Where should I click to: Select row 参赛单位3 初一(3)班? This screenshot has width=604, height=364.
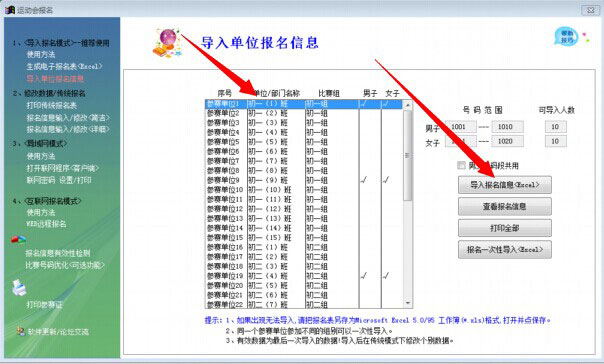(304, 123)
